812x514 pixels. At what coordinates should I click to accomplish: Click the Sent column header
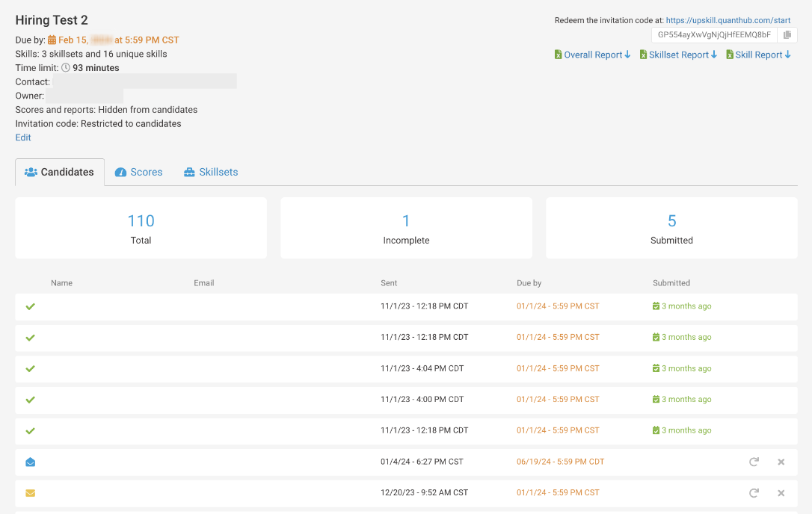pyautogui.click(x=389, y=283)
